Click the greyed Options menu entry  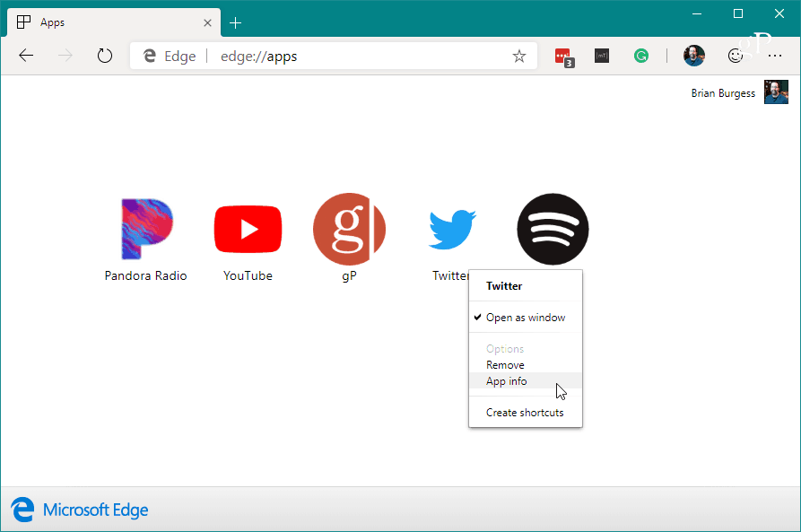point(525,349)
